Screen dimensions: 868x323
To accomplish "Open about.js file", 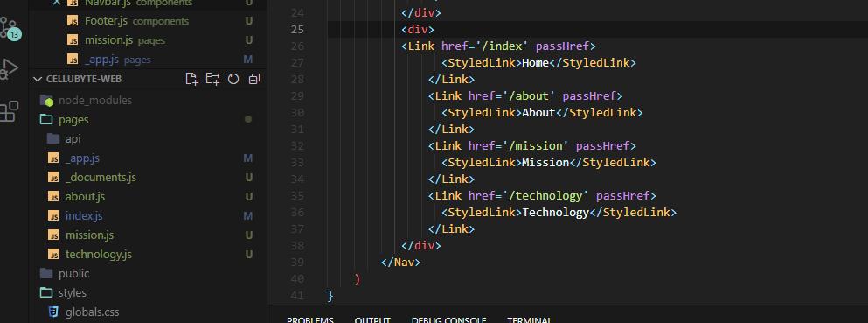I will pos(85,197).
